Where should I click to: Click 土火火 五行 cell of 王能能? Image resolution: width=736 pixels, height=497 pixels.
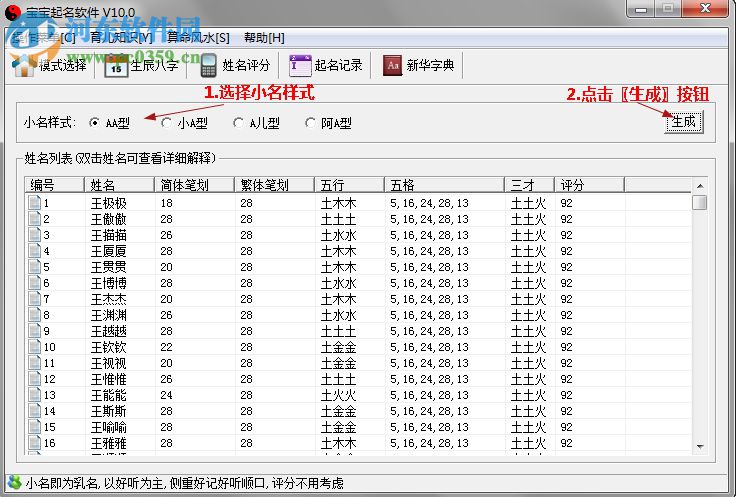click(x=338, y=395)
